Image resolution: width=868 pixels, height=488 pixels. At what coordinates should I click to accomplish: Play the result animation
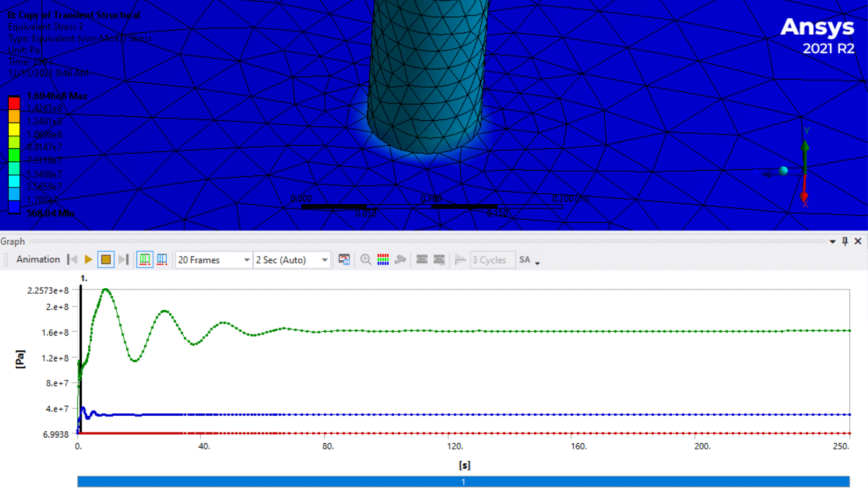88,260
